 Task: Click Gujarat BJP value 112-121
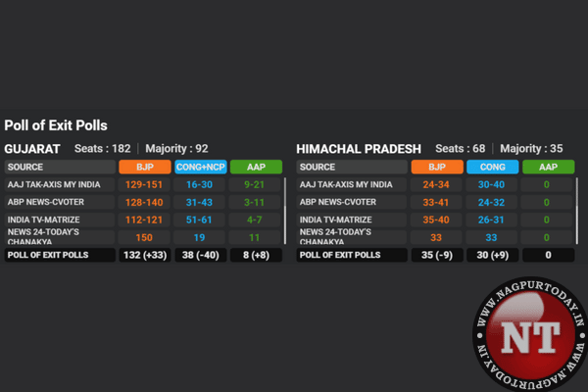144,220
